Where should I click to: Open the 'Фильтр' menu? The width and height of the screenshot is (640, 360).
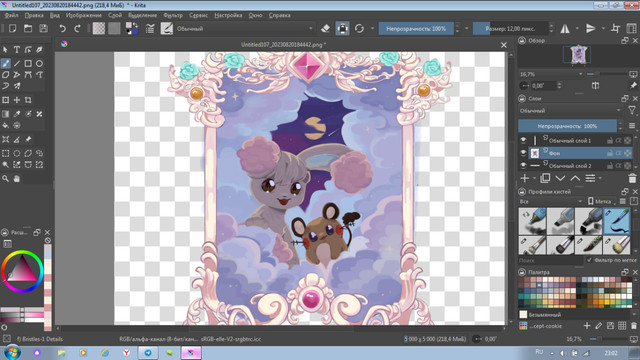click(x=173, y=16)
